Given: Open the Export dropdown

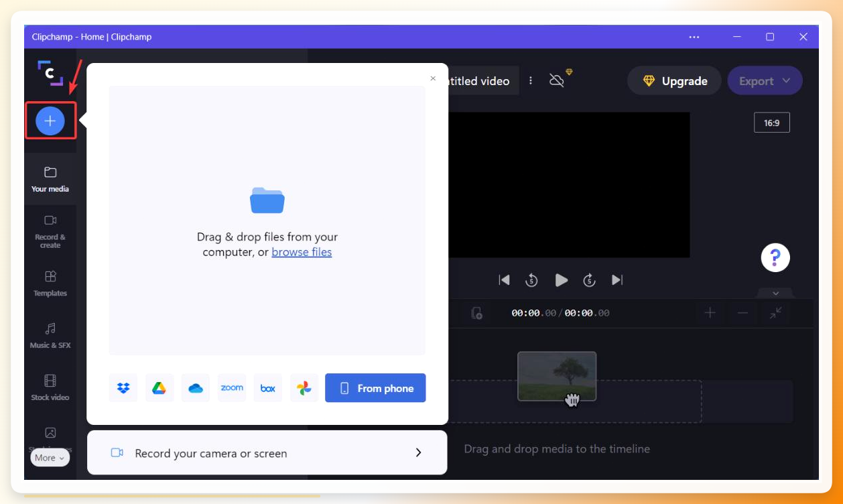Looking at the screenshot, I should pos(765,81).
